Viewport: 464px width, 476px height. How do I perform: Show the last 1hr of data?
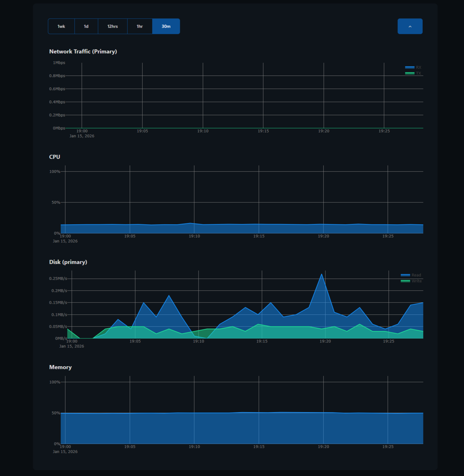pos(140,27)
